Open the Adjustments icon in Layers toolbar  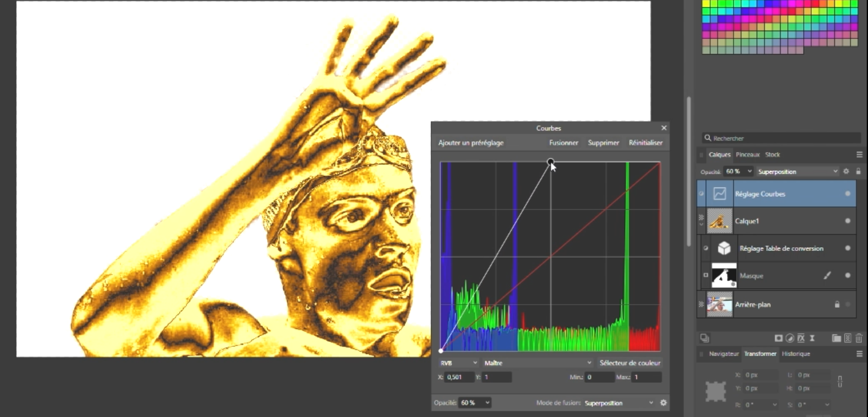tap(790, 338)
